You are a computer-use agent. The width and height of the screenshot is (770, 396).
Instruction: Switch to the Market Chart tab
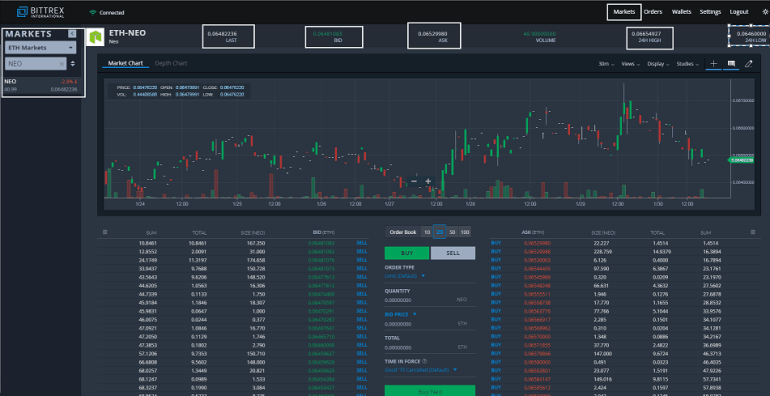[125, 63]
